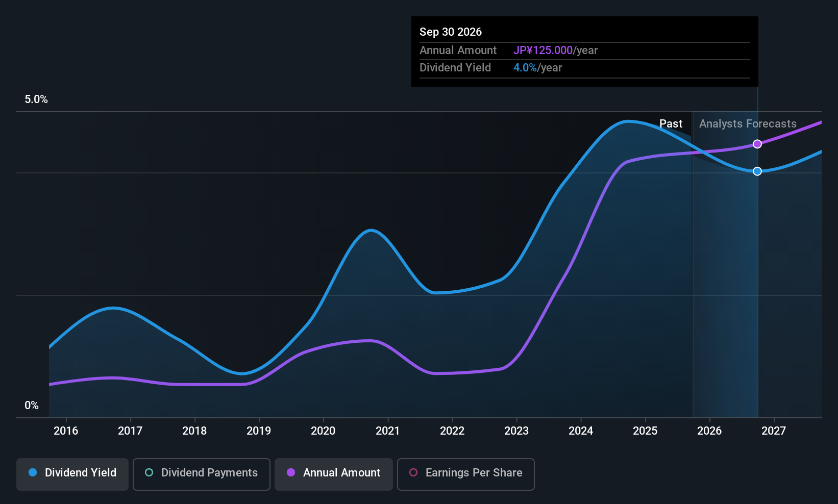Toggle the Dividend Yield series
Screen dimensions: 838x504
[x=72, y=474]
